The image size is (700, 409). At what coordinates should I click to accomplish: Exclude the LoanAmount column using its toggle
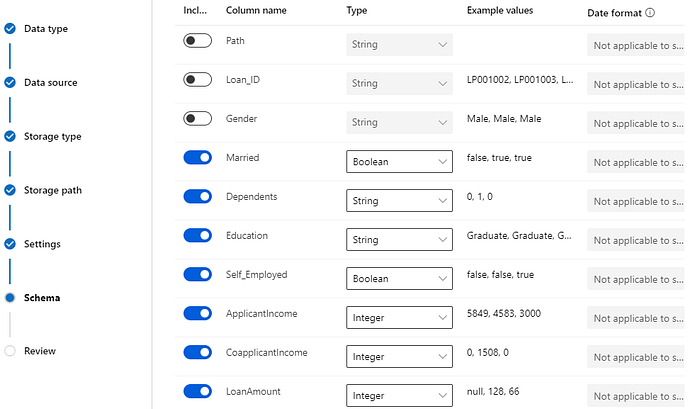tap(198, 393)
